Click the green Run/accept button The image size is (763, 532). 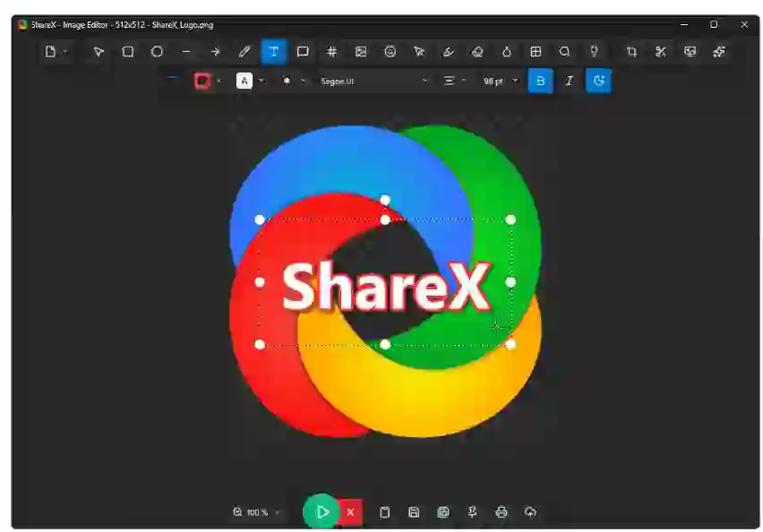[321, 512]
